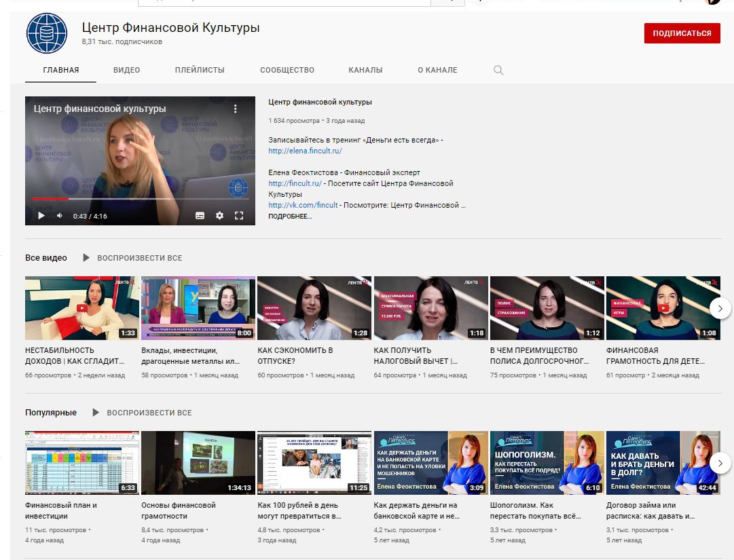
Task: Play the featured channel video
Action: tap(41, 216)
